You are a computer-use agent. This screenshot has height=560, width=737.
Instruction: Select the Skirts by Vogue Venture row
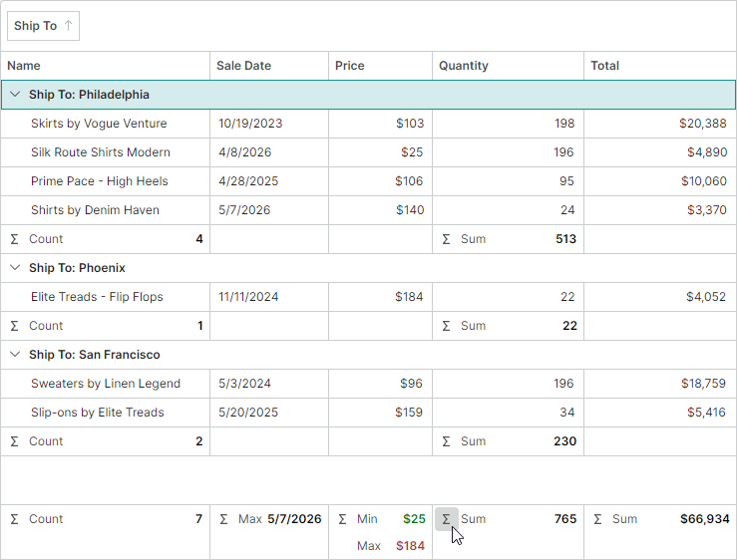coord(369,124)
